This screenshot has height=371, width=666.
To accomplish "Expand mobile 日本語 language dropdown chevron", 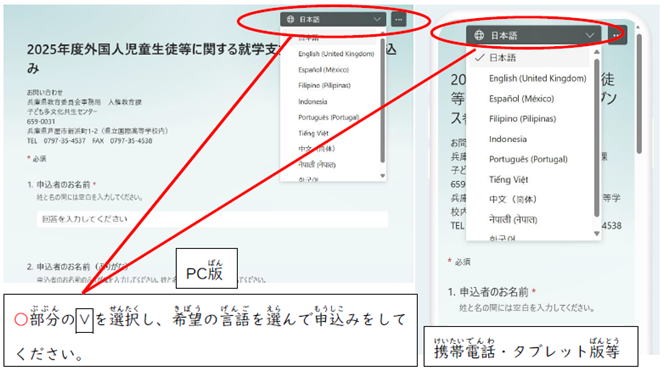I will click(590, 35).
